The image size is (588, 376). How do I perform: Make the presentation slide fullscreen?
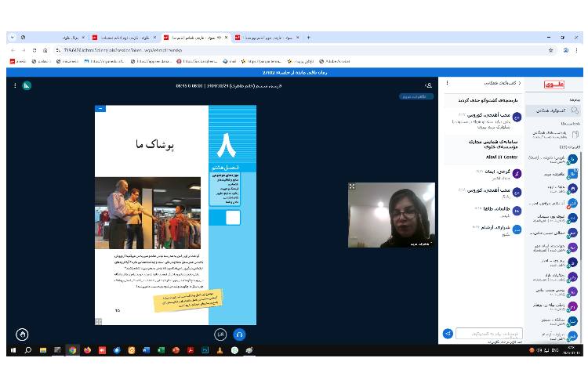(99, 321)
